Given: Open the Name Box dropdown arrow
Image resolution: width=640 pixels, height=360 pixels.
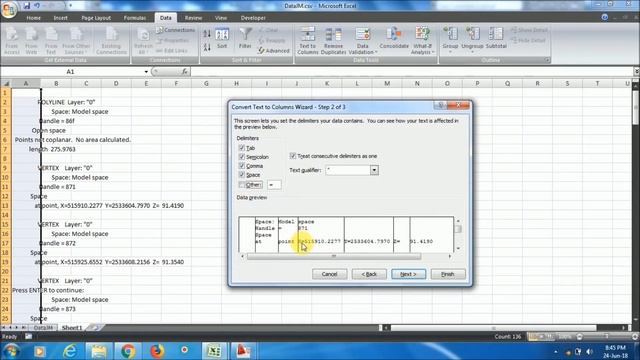Looking at the screenshot, I should [146, 72].
